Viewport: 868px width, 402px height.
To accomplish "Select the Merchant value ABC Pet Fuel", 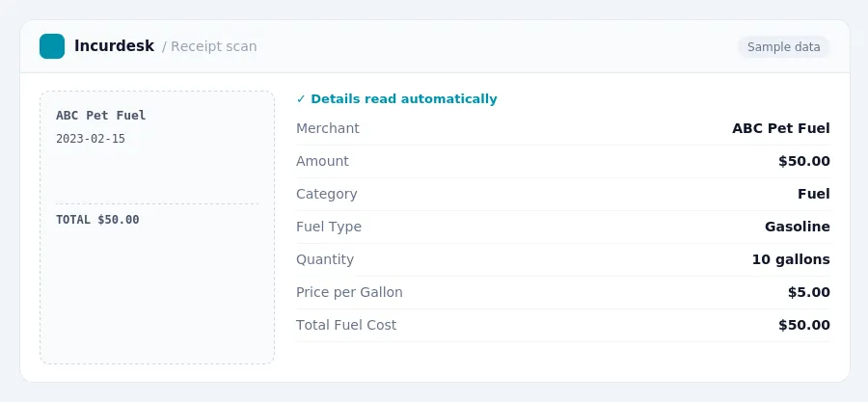I will point(781,128).
